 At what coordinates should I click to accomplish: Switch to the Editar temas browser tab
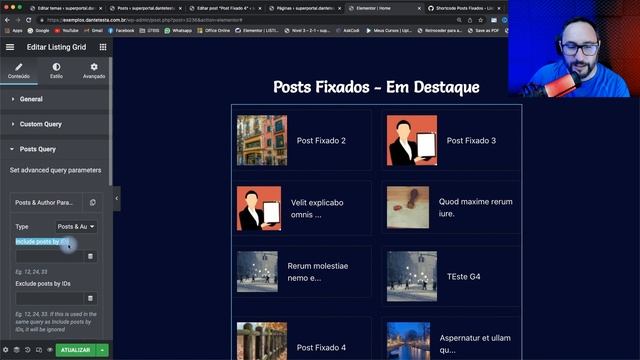tap(65, 8)
